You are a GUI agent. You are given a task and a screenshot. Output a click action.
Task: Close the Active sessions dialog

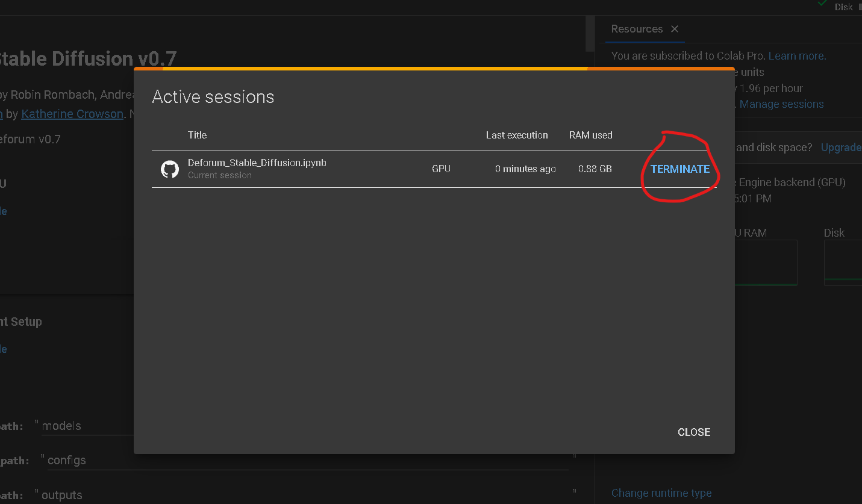coord(694,432)
